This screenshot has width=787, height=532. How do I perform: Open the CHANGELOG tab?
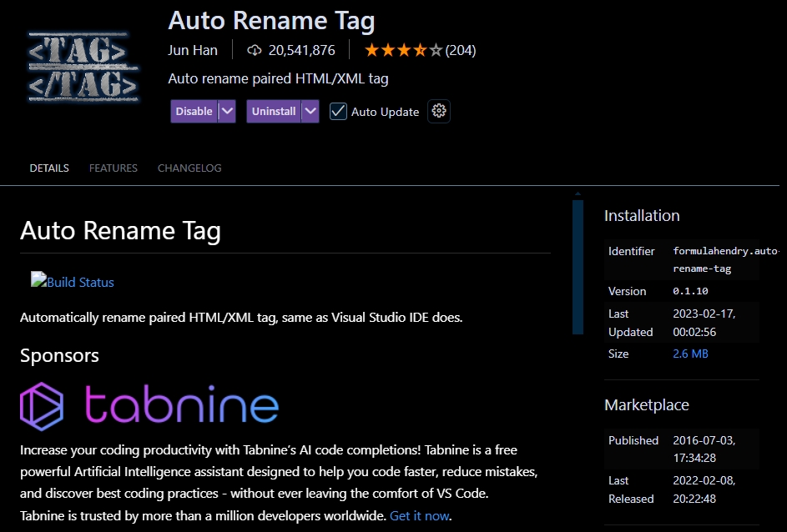tap(189, 168)
